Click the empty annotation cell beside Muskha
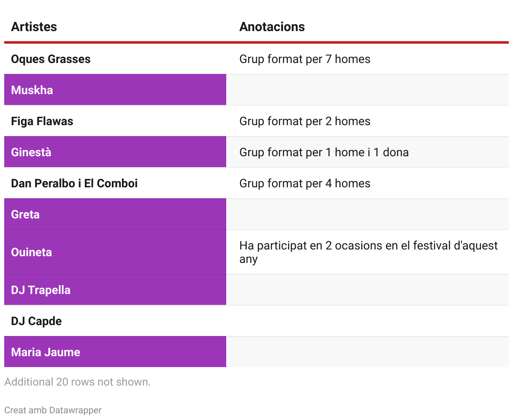This screenshot has width=513, height=420. click(x=367, y=90)
